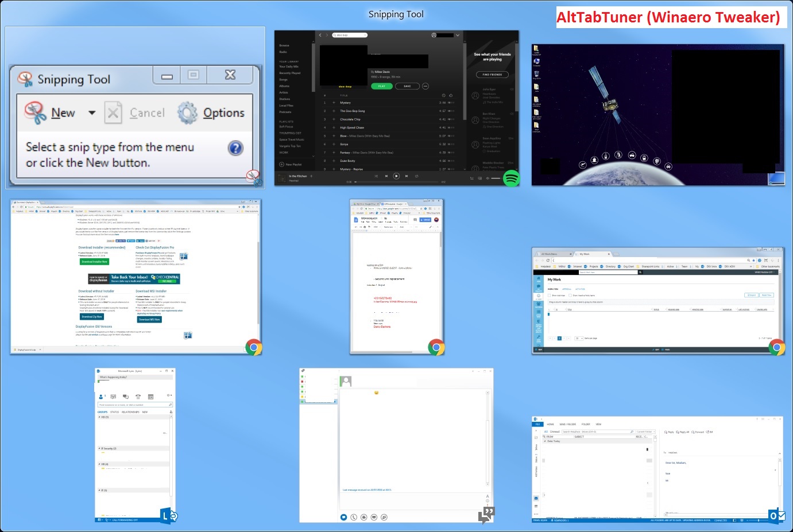
Task: Switch to the Spotify window thumbnail
Action: [397, 108]
